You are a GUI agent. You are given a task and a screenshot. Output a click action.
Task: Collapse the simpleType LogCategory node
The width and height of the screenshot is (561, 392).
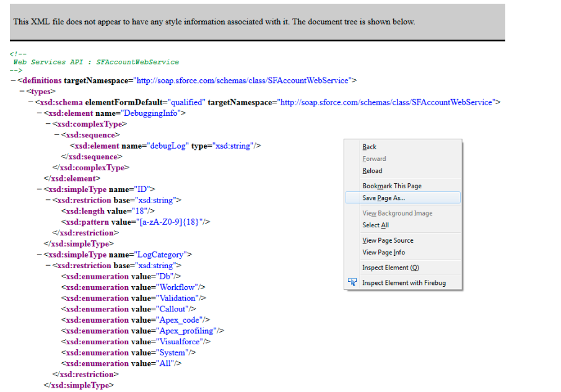click(x=40, y=255)
